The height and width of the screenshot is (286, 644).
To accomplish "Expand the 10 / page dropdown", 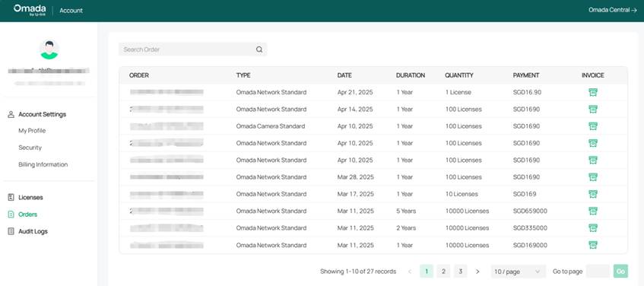I will coord(519,272).
